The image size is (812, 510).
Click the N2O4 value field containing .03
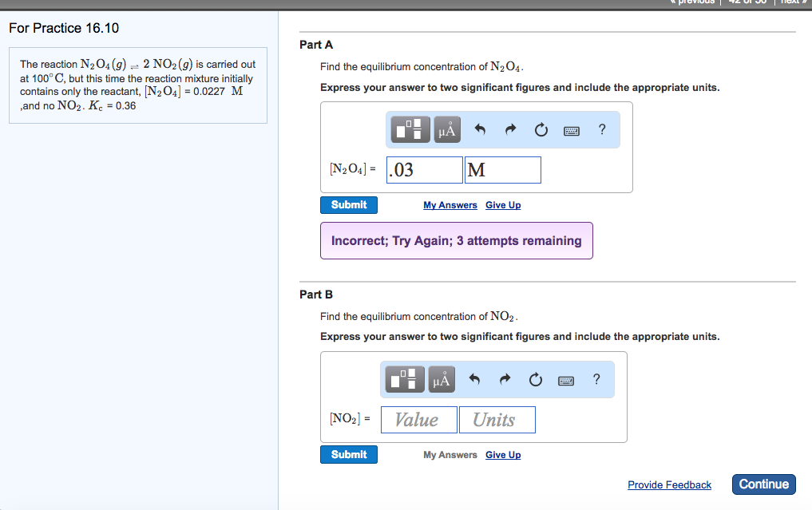(x=424, y=170)
